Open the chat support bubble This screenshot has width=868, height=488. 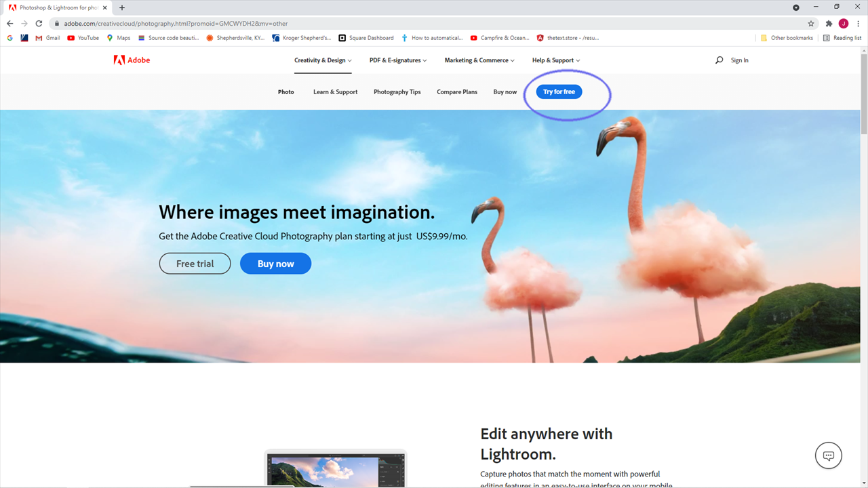click(x=828, y=455)
